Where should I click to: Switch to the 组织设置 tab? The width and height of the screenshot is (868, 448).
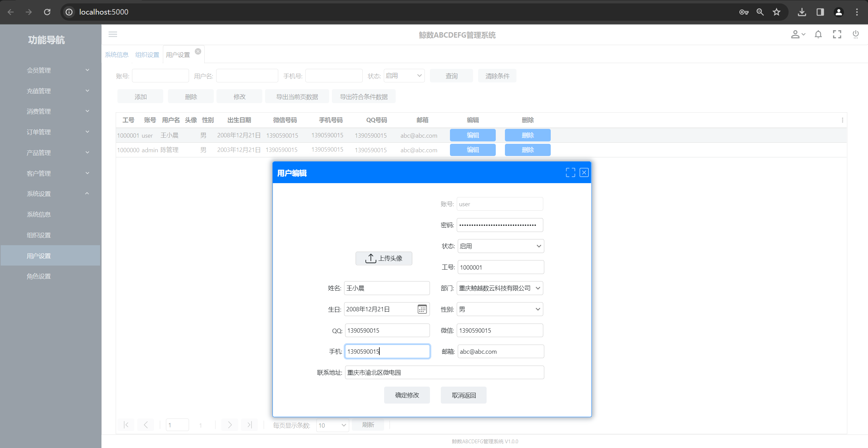point(147,55)
